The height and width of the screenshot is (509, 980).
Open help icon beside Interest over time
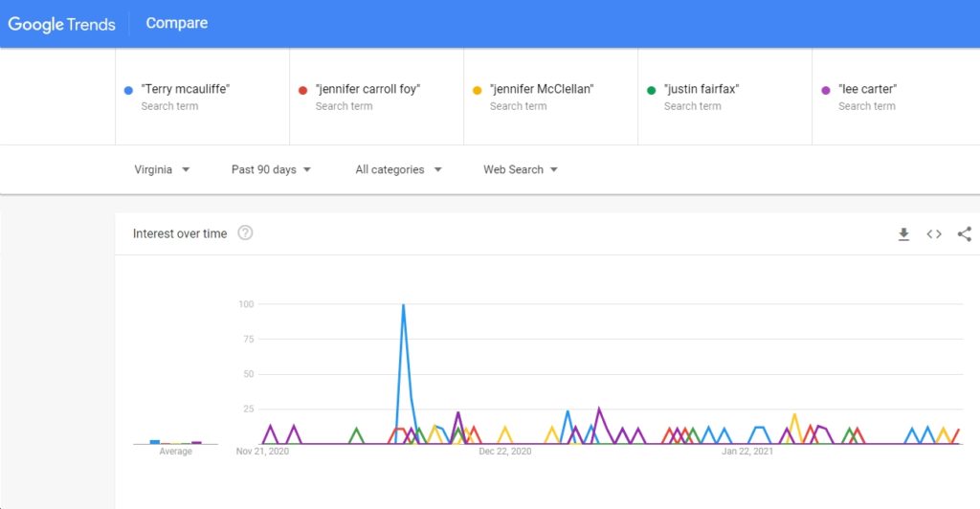point(246,232)
